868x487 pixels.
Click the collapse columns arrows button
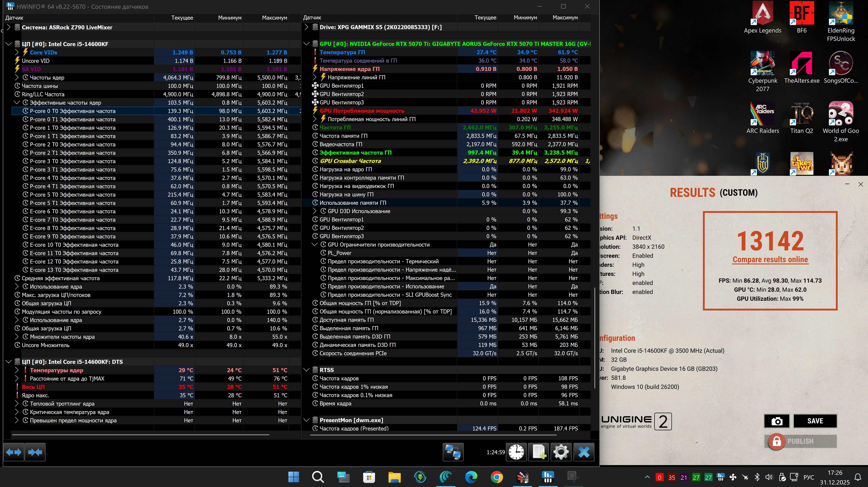(35, 452)
